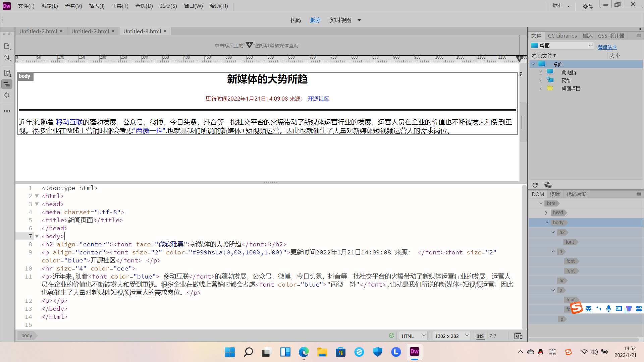Open the 桌面 site dropdown
This screenshot has width=644, height=362.
click(x=562, y=46)
